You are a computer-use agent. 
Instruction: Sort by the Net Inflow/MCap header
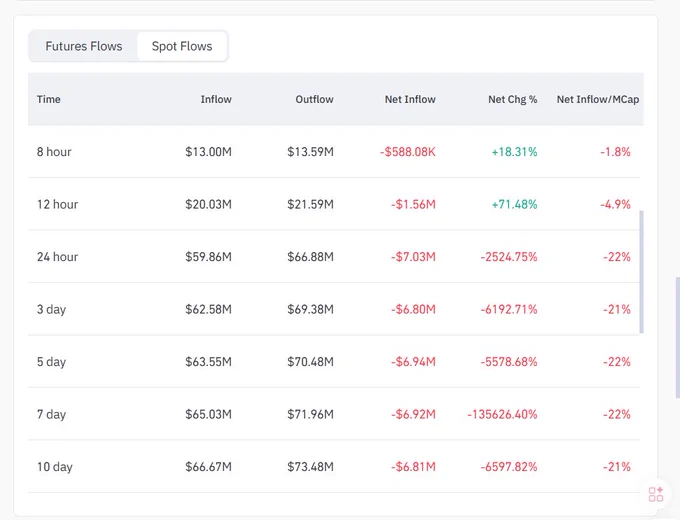[598, 99]
